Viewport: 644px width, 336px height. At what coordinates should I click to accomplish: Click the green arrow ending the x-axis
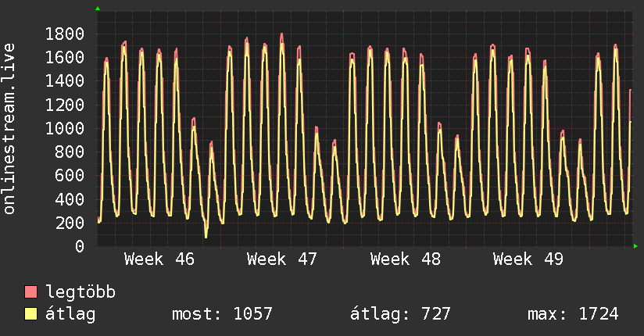[635, 246]
